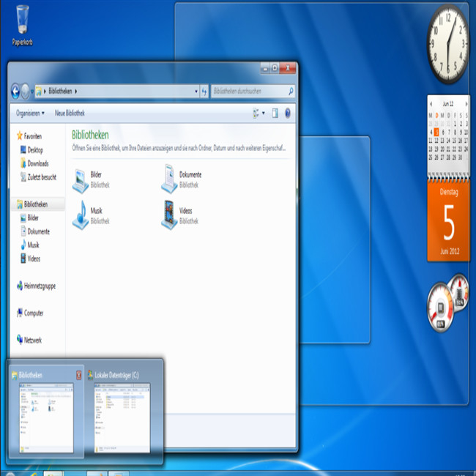Select Dokumente under Bibliotheken in navigation pane
Screen dimensions: 476x476
tap(35, 231)
